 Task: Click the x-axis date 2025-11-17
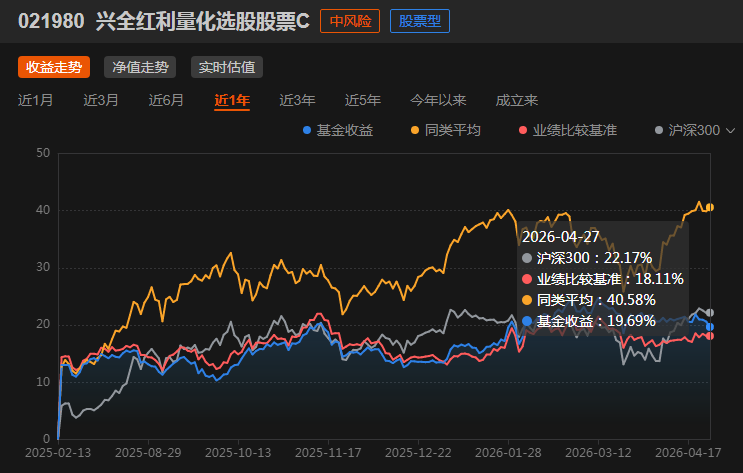328,453
